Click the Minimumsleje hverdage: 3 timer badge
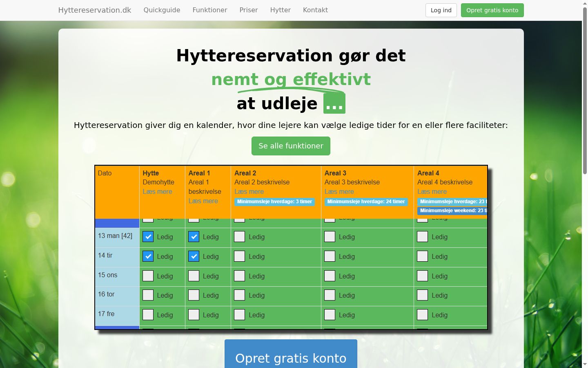Viewport: 588px width, 368px height. pyautogui.click(x=274, y=202)
